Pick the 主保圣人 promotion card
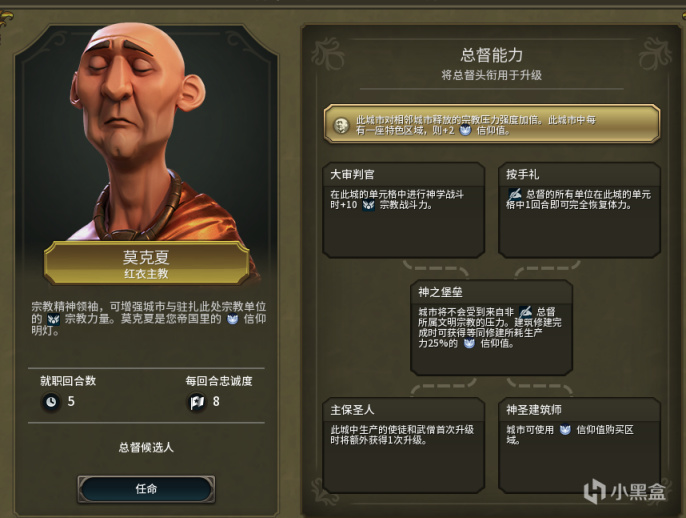 [403, 445]
